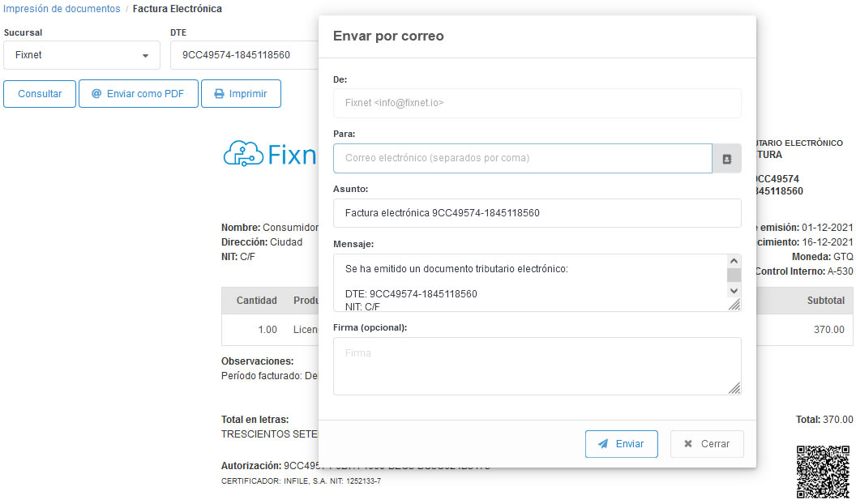
Task: Click the Enviar como PDF button
Action: pyautogui.click(x=138, y=94)
